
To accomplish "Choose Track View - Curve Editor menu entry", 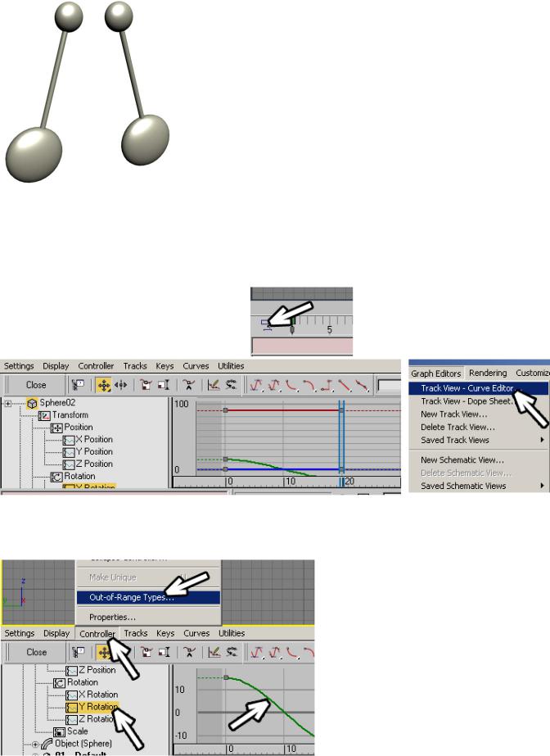I will 479,388.
